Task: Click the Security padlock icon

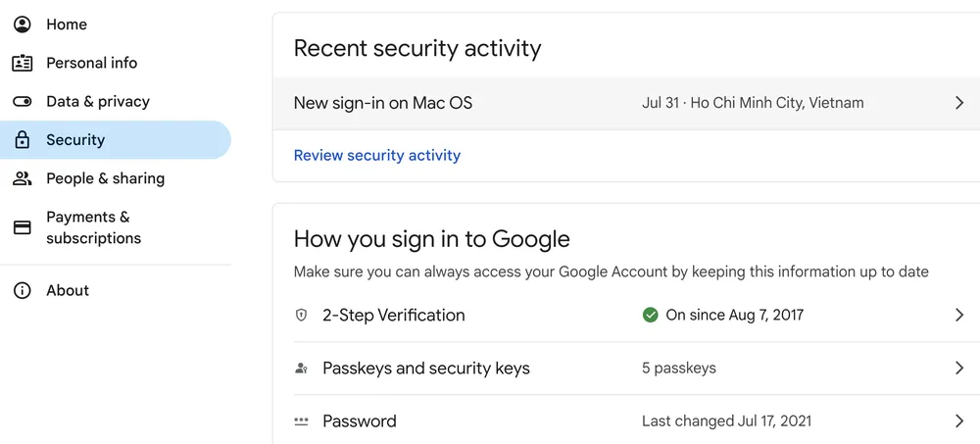Action: (x=23, y=139)
